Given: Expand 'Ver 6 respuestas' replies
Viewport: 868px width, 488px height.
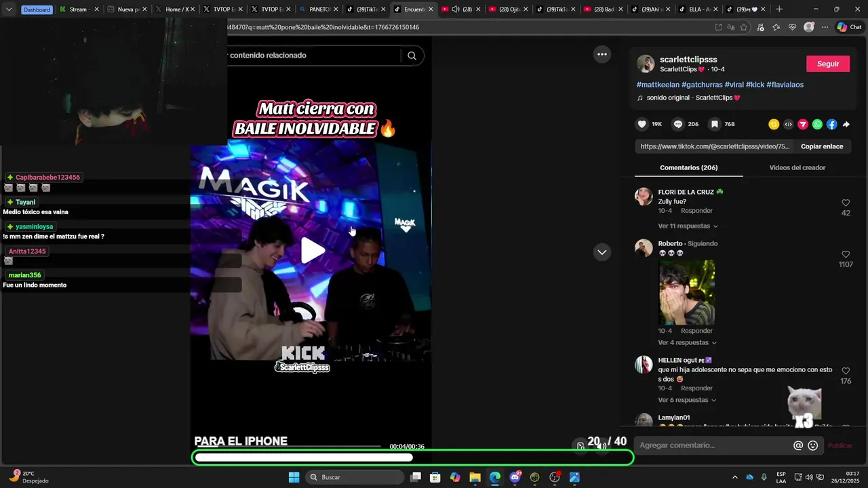Looking at the screenshot, I should click(687, 400).
